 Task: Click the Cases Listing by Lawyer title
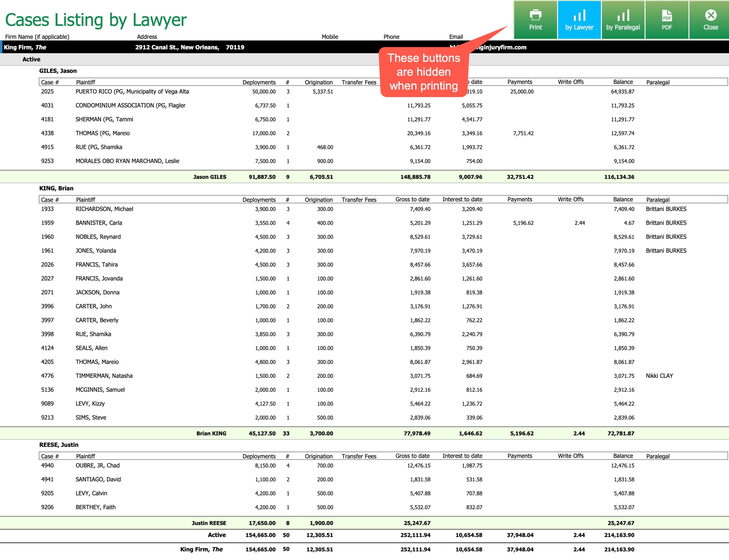tap(96, 20)
